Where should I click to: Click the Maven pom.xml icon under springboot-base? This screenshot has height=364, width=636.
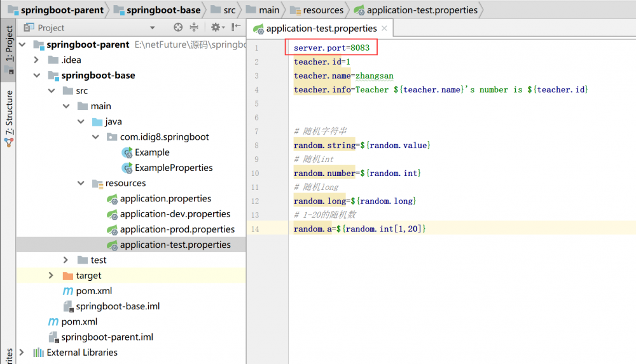(68, 291)
